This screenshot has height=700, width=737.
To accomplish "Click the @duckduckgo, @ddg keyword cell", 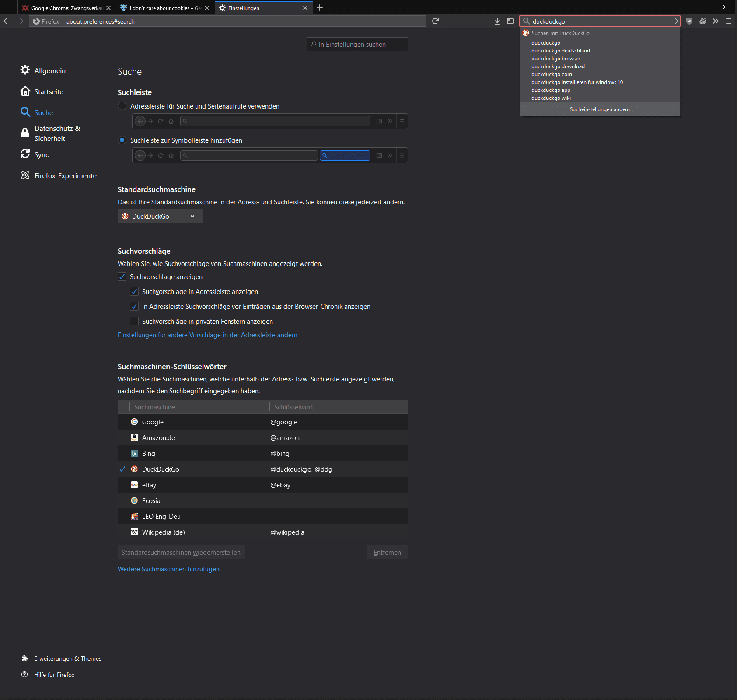I will click(301, 469).
